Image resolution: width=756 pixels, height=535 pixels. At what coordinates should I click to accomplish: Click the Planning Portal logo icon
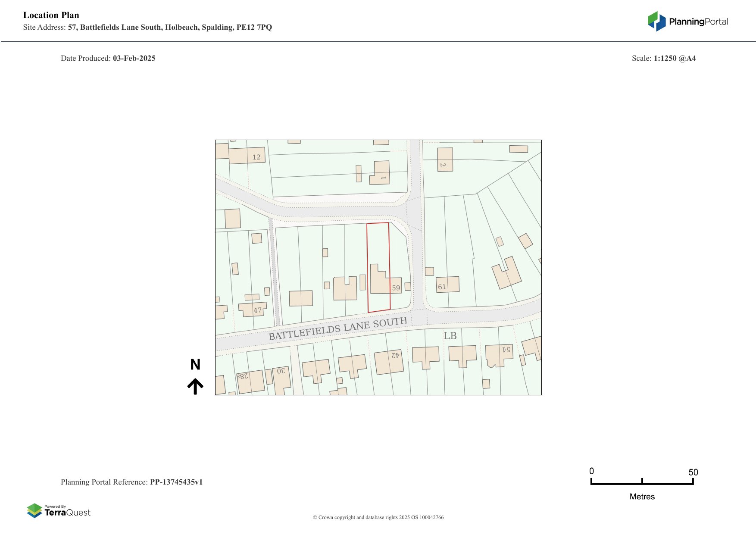click(x=656, y=21)
